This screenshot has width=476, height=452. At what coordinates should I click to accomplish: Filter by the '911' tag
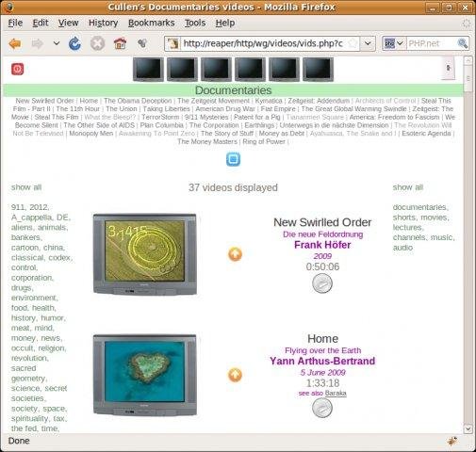click(x=18, y=207)
